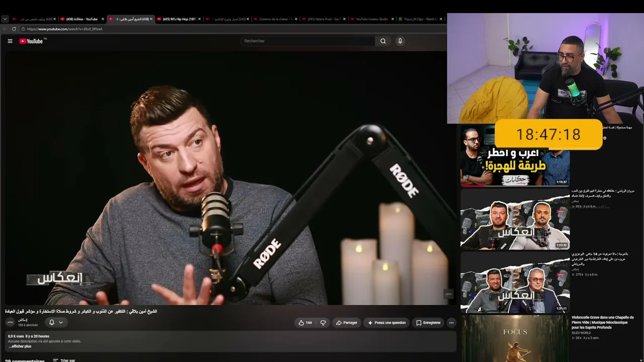Click the Partager share button

coord(347,323)
